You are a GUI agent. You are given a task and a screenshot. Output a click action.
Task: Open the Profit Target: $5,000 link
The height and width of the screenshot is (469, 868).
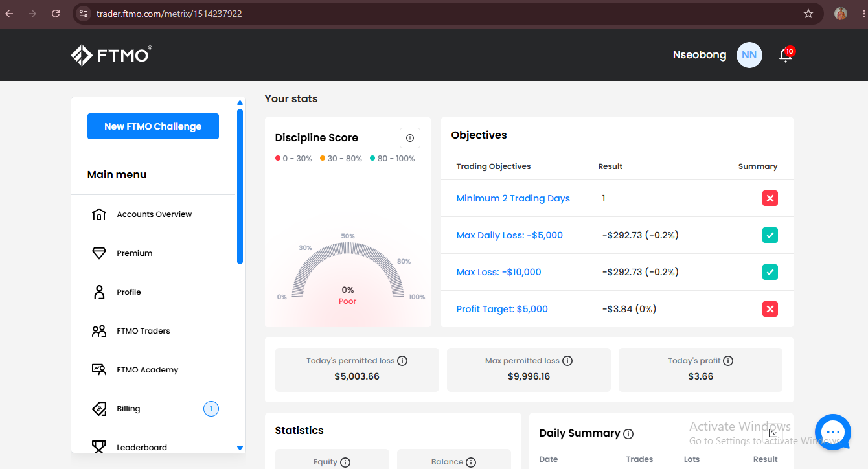click(502, 309)
